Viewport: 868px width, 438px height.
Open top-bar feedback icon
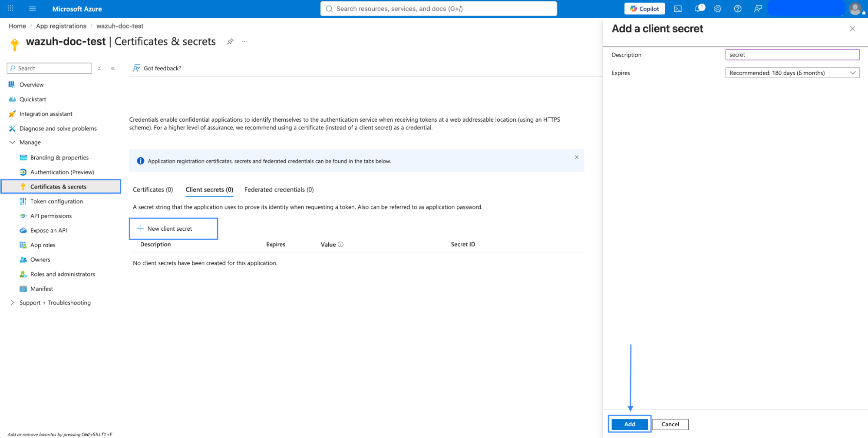[x=758, y=9]
